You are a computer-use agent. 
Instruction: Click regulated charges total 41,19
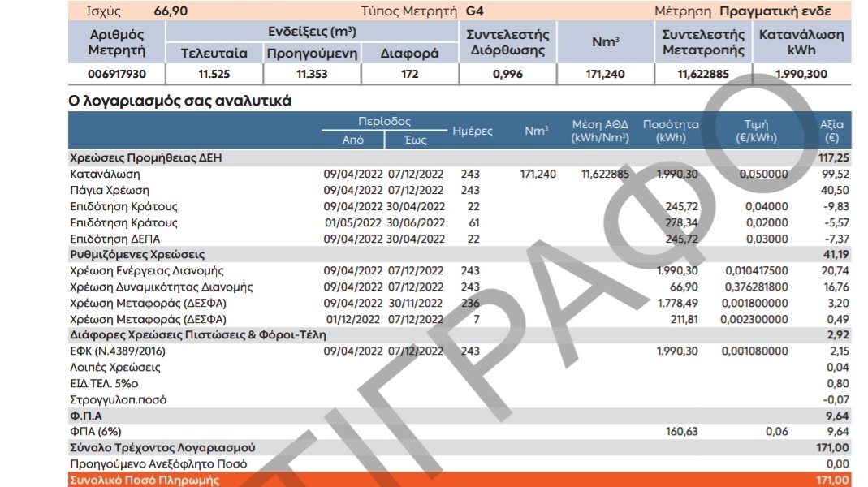[836, 255]
